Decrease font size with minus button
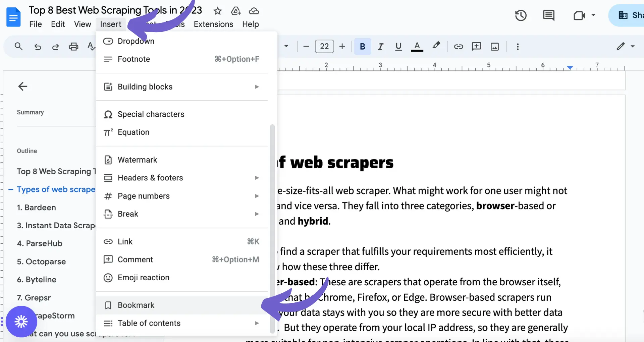 tap(306, 46)
